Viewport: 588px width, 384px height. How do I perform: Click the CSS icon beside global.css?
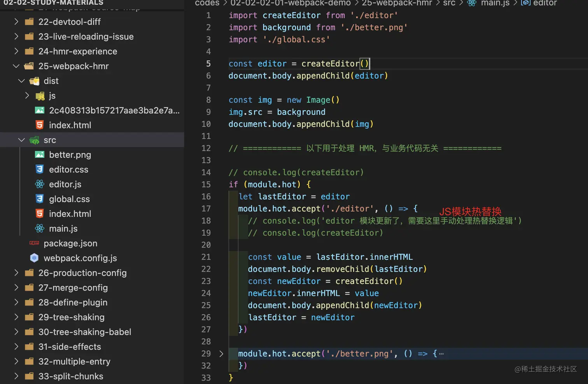(40, 199)
